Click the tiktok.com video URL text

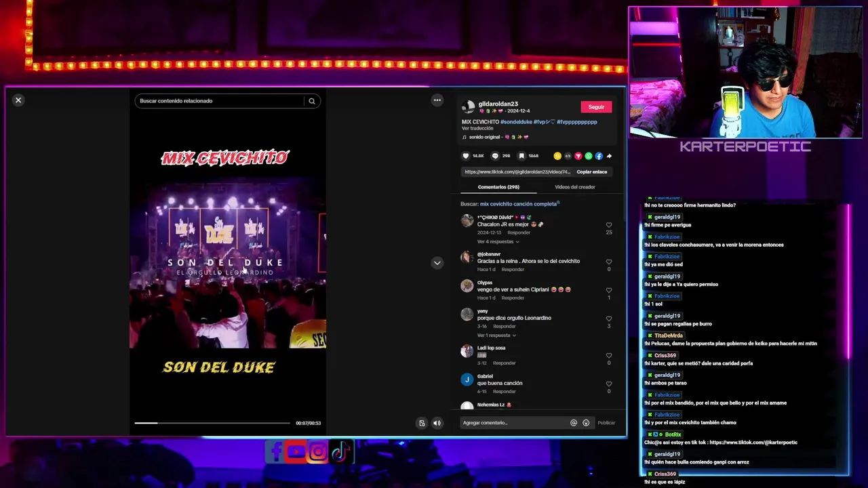[517, 172]
